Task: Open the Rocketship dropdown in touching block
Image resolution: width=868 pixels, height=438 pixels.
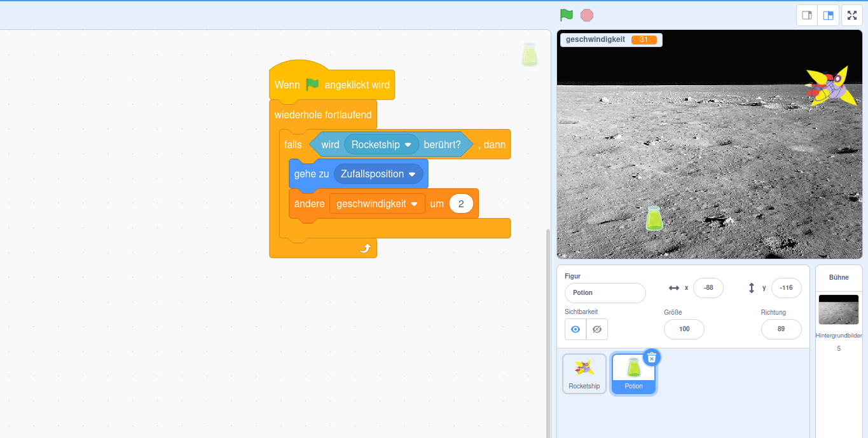Action: (x=382, y=144)
